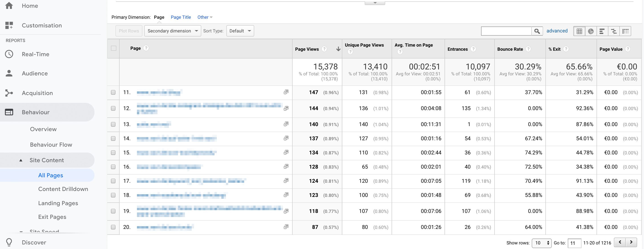Open row 18 page in new window icon
The height and width of the screenshot is (249, 644).
coord(286,195)
